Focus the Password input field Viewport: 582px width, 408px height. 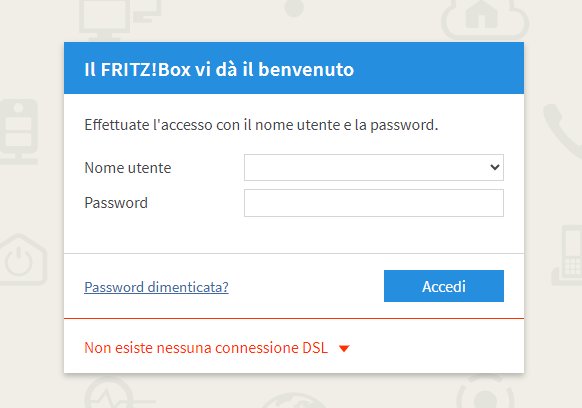click(x=374, y=203)
